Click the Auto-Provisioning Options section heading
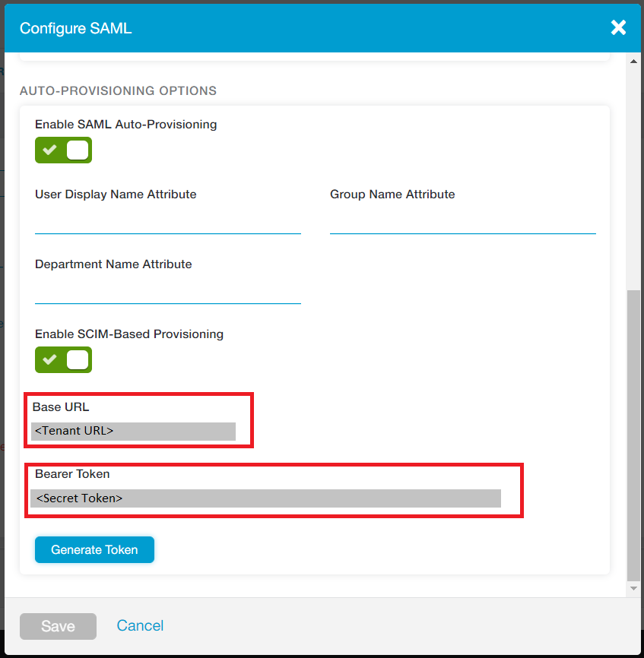The width and height of the screenshot is (644, 658). (x=118, y=90)
